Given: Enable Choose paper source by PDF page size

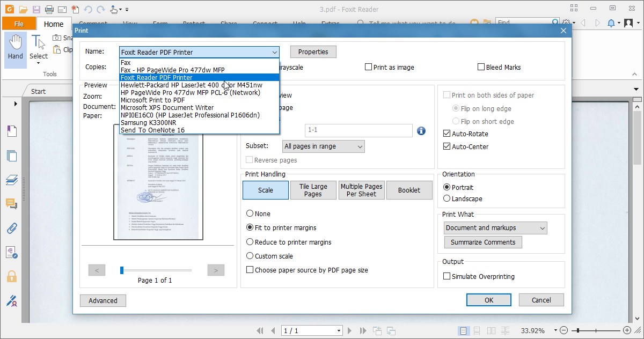Looking at the screenshot, I should point(250,270).
